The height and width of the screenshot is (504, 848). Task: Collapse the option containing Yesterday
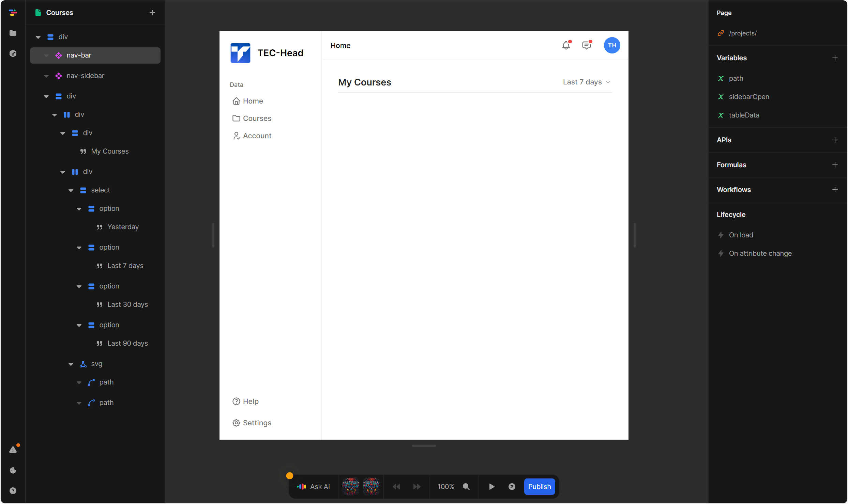(x=79, y=209)
